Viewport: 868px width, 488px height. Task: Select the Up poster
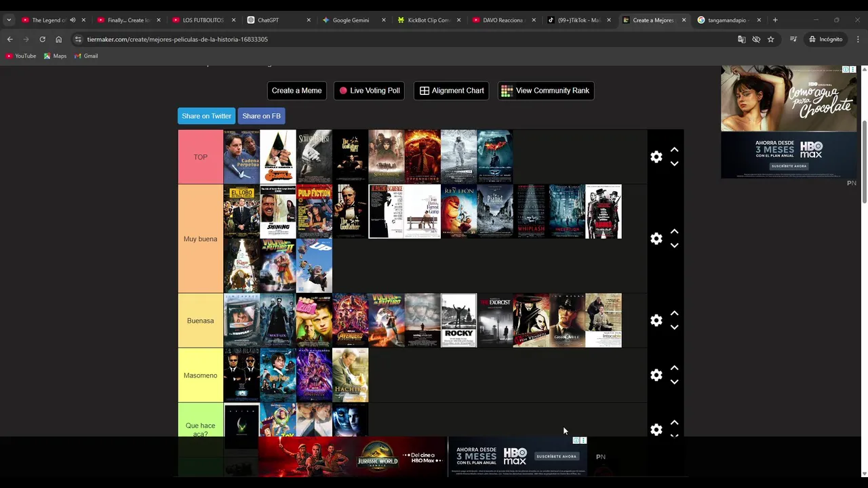pos(314,266)
